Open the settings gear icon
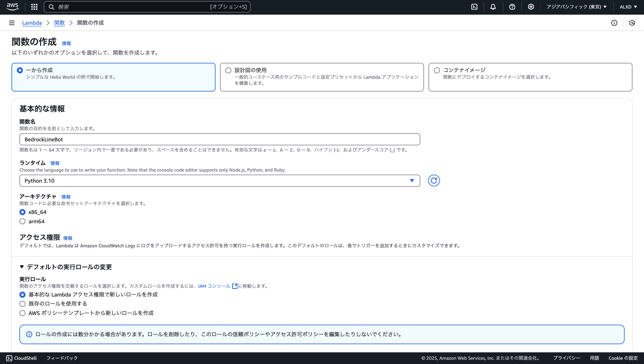 tap(530, 7)
